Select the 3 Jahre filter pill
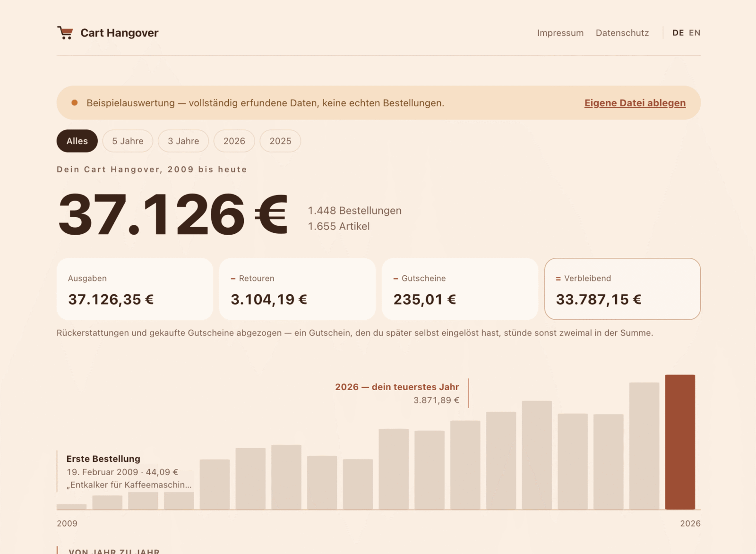The width and height of the screenshot is (756, 554). pos(183,141)
